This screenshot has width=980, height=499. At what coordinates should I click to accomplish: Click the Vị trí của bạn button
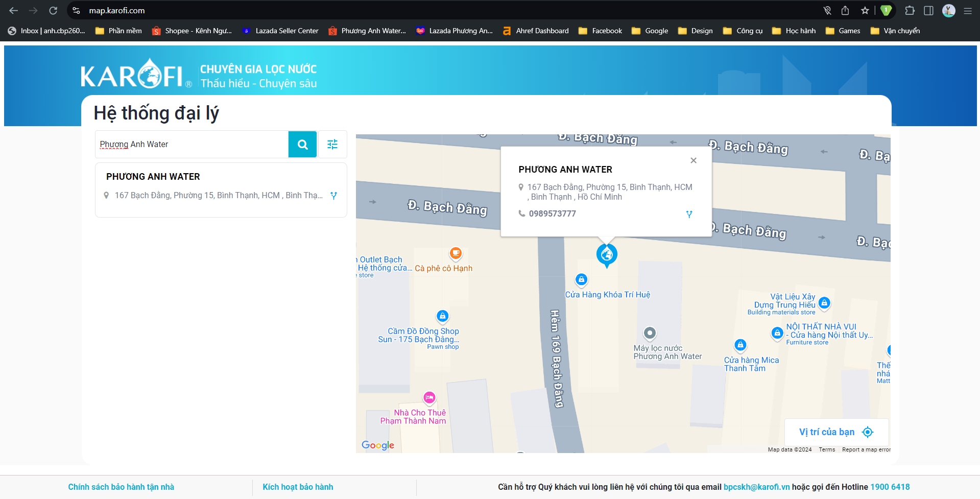[x=836, y=432]
